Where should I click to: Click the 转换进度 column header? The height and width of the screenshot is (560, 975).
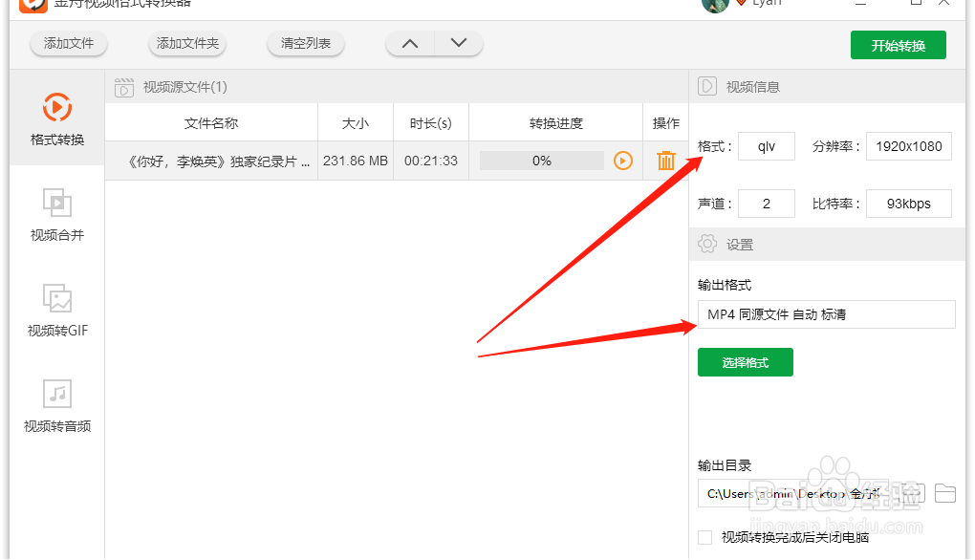pyautogui.click(x=555, y=123)
